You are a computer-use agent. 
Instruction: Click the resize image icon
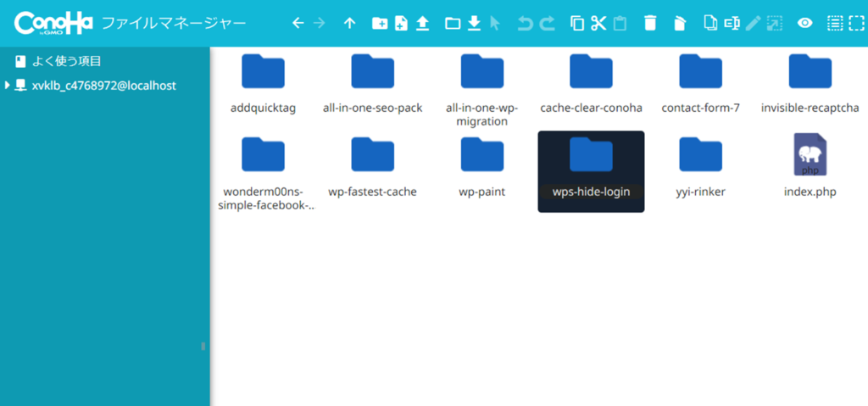[x=775, y=23]
